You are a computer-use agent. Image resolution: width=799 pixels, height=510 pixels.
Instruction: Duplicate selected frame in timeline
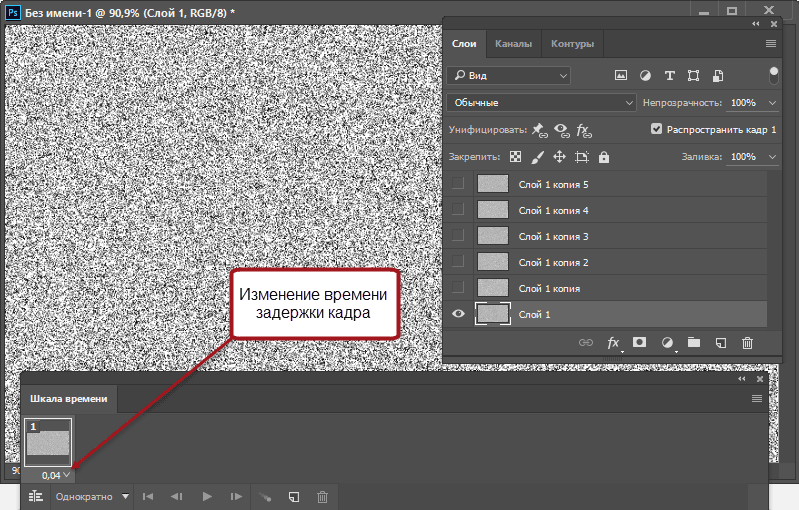tap(294, 496)
